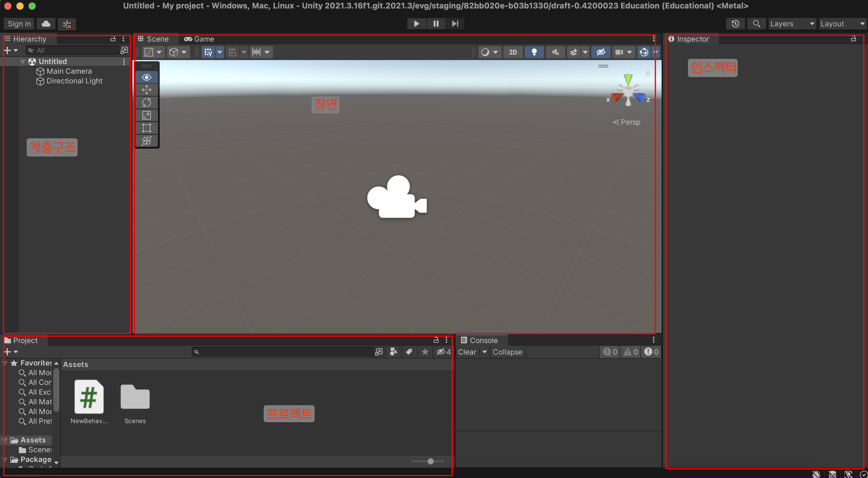
Task: Open the editor search with the magnifier icon
Action: point(756,24)
